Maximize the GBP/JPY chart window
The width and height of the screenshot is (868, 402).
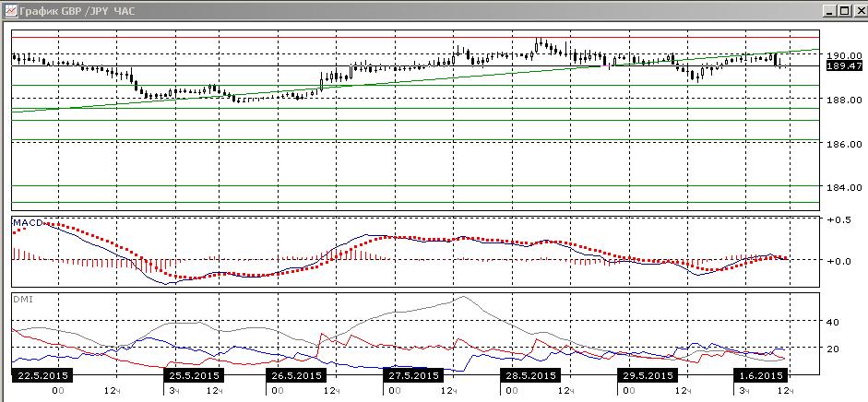[x=843, y=10]
